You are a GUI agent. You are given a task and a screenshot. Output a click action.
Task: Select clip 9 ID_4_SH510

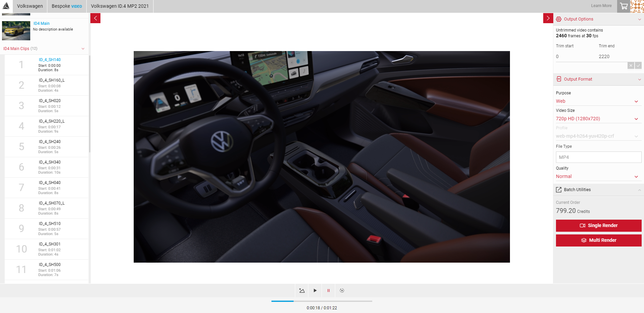click(46, 229)
